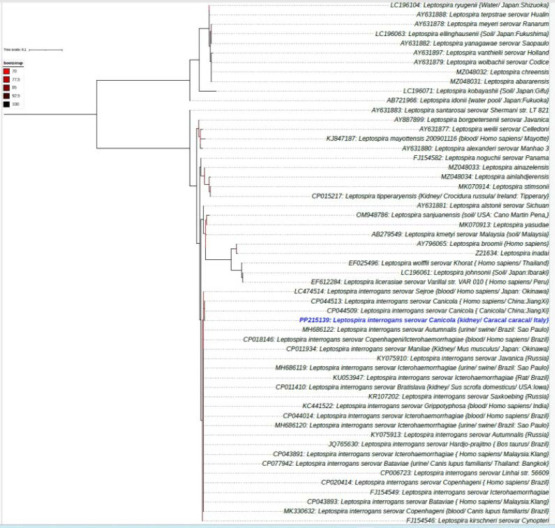Select leaf OM948786 Leptospira sanjuanensis
Image resolution: width=555 pixels, height=528 pixels.
point(453,215)
